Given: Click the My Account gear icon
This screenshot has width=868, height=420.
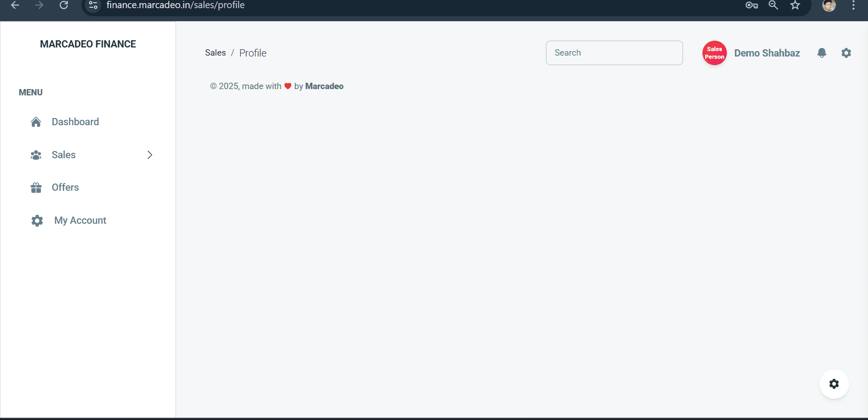Looking at the screenshot, I should 36,221.
